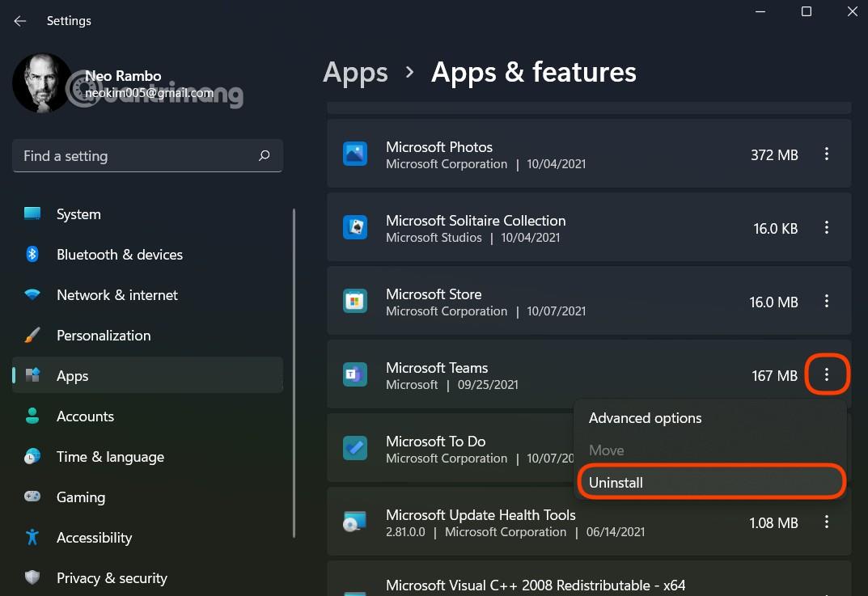Image resolution: width=868 pixels, height=596 pixels.
Task: Click the back arrow in Settings
Action: [x=20, y=21]
